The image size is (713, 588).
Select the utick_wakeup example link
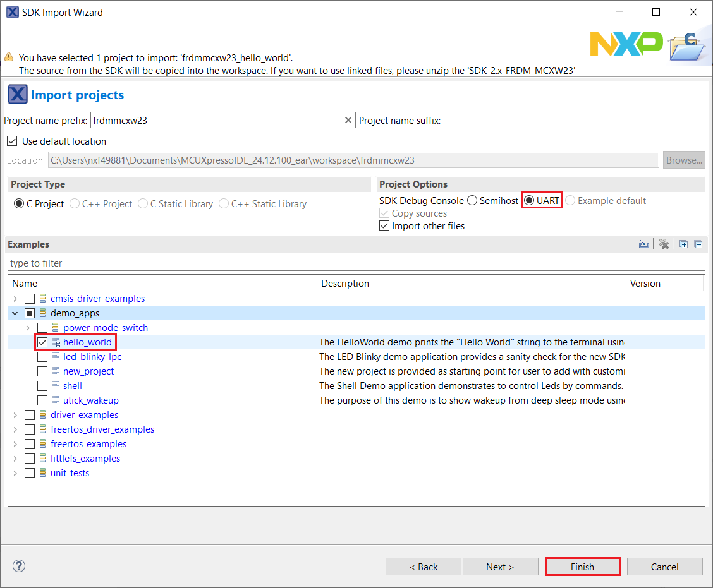point(91,400)
